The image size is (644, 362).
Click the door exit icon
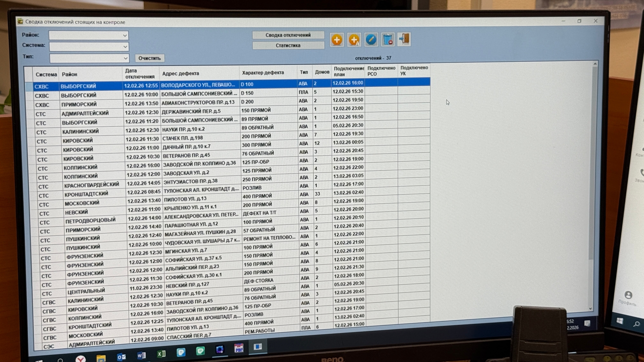tap(404, 39)
